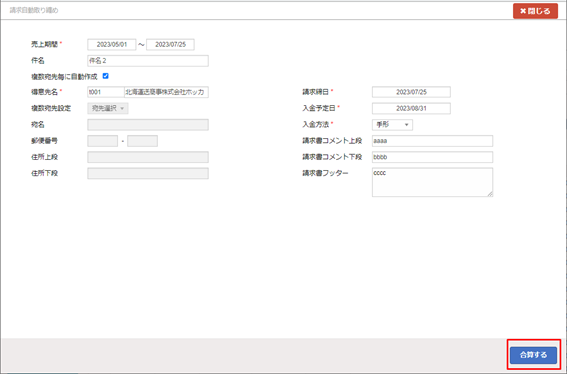Viewport: 567px width, 374px height.
Task: Click the 住所下段 field
Action: tap(148, 174)
